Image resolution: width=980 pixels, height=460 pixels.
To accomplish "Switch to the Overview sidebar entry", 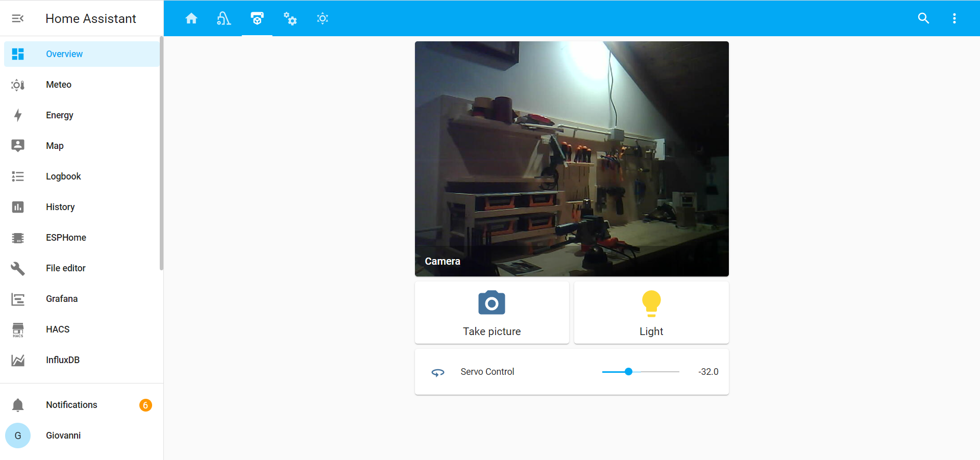I will 64,54.
